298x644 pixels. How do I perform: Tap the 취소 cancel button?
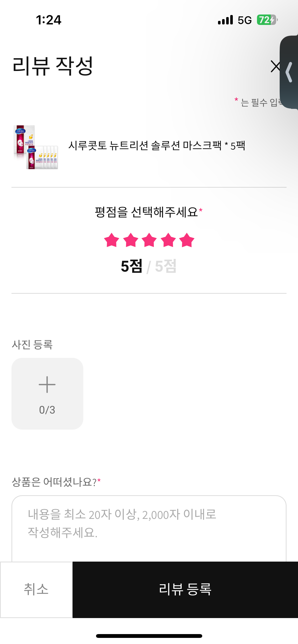coord(36,589)
